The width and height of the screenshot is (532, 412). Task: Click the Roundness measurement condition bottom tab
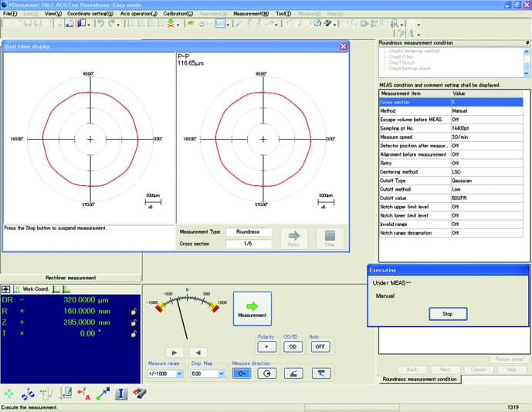[x=420, y=379]
